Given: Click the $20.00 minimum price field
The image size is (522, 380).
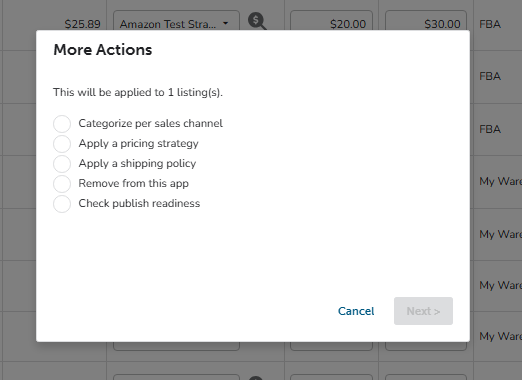Looking at the screenshot, I should tap(331, 21).
